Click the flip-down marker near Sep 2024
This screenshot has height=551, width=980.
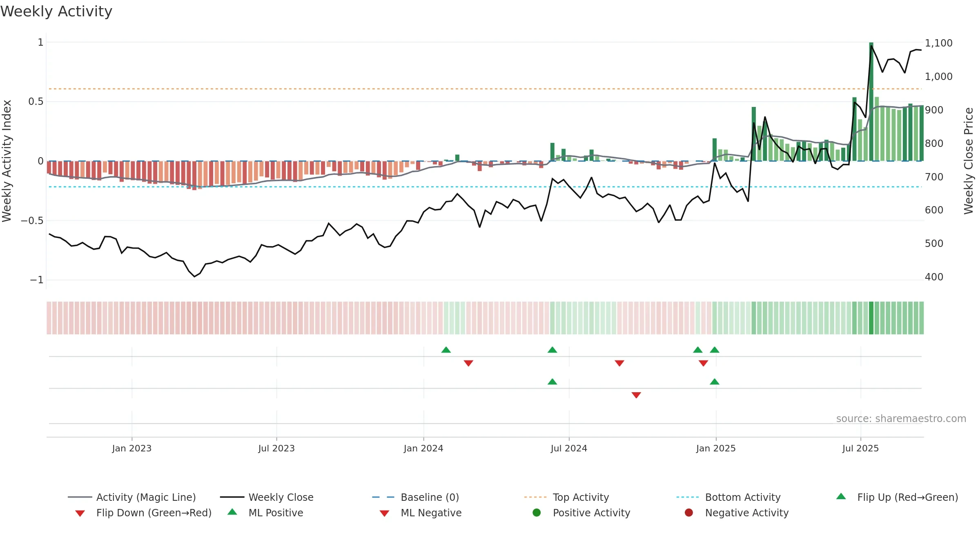619,363
